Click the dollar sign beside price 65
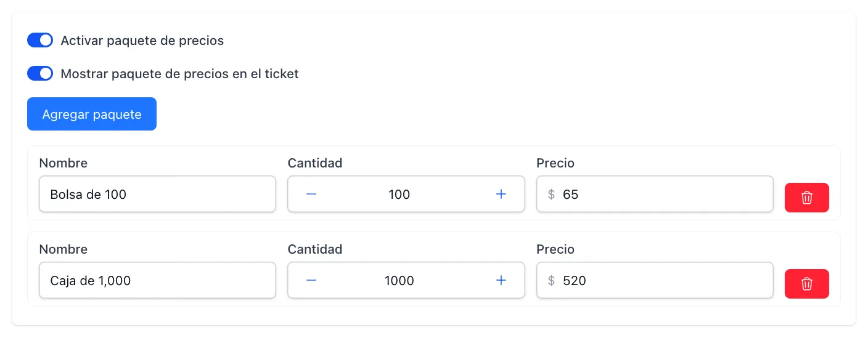Screen dimensions: 868x338 551,195
